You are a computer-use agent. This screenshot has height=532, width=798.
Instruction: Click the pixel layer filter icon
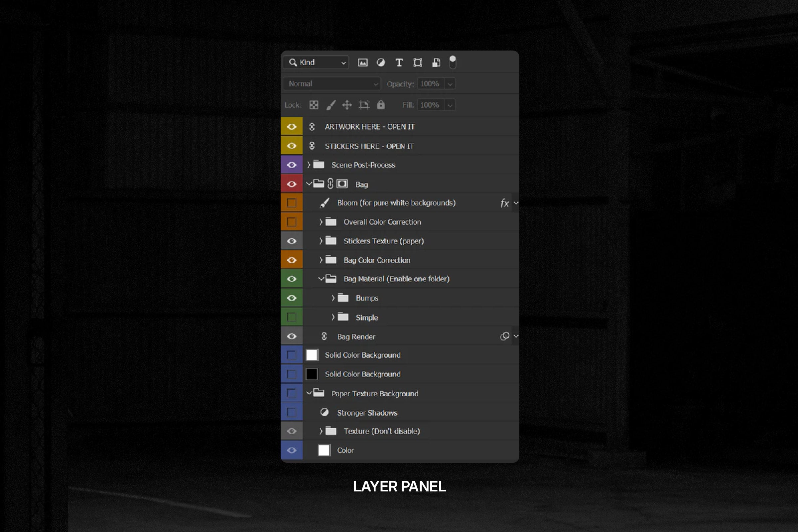coord(363,63)
